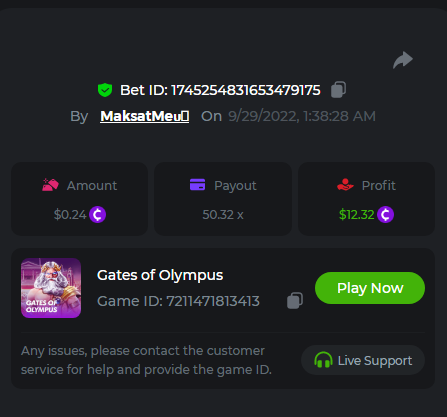This screenshot has height=417, width=447.
Task: Click the Amount money bag icon
Action: coord(50,185)
